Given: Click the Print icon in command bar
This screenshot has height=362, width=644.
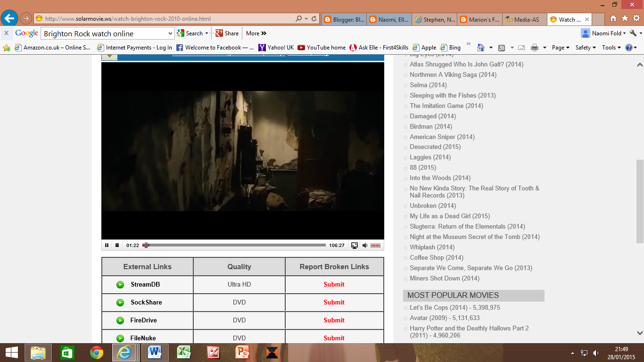Looking at the screenshot, I should tap(534, 48).
